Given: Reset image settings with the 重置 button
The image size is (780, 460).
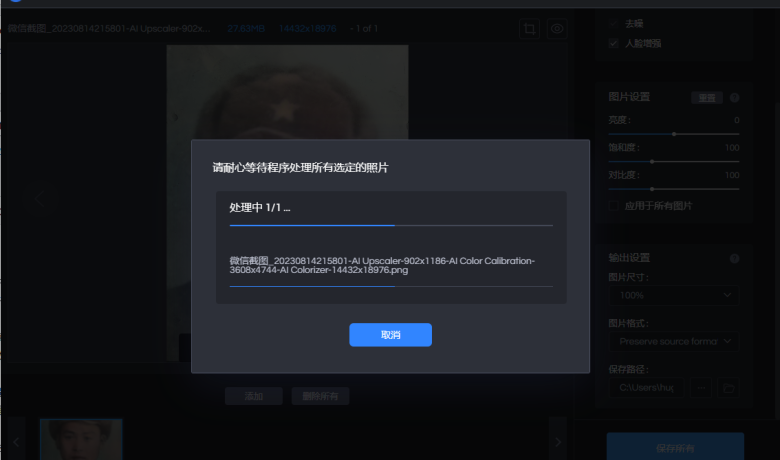Looking at the screenshot, I should pos(707,97).
